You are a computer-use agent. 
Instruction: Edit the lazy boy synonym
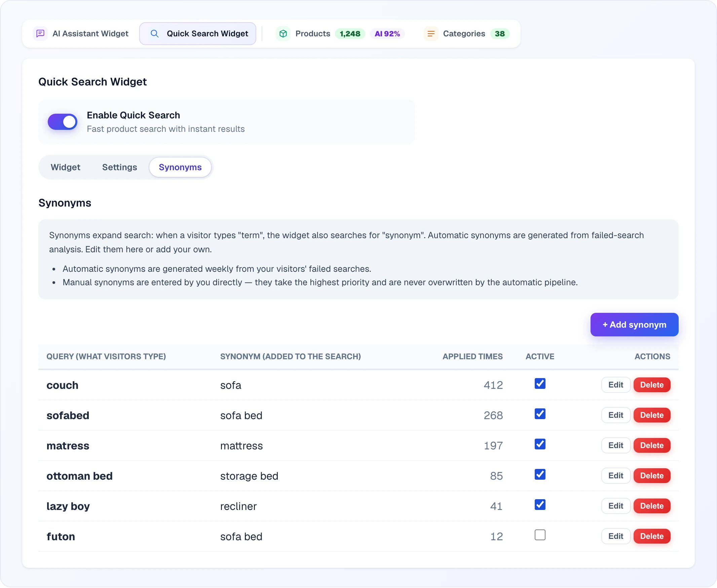615,506
